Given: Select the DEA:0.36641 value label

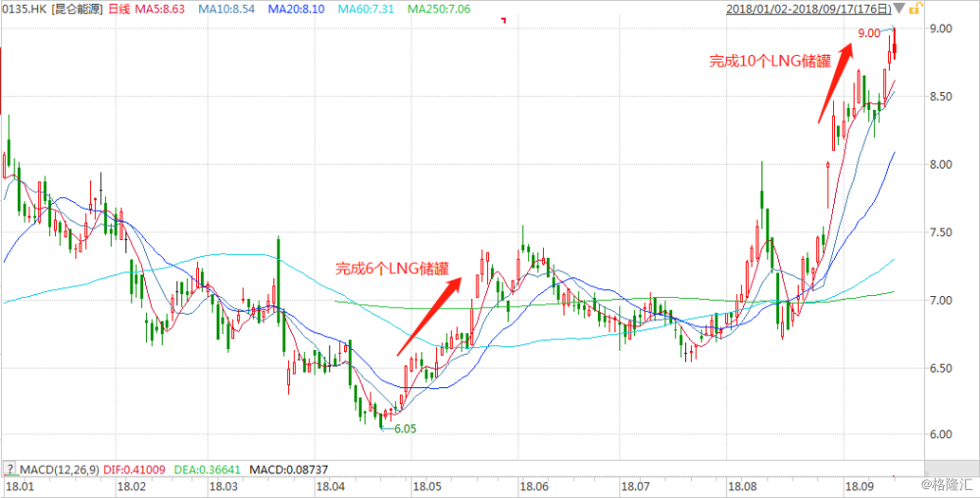Looking at the screenshot, I should tap(210, 469).
